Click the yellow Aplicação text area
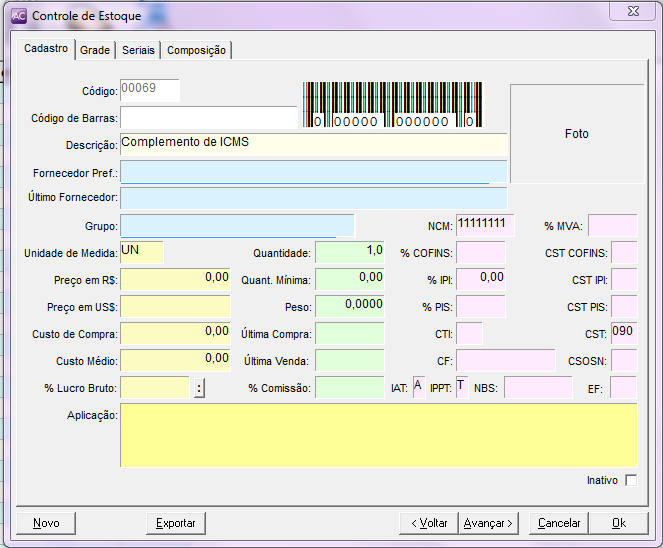 [x=378, y=435]
